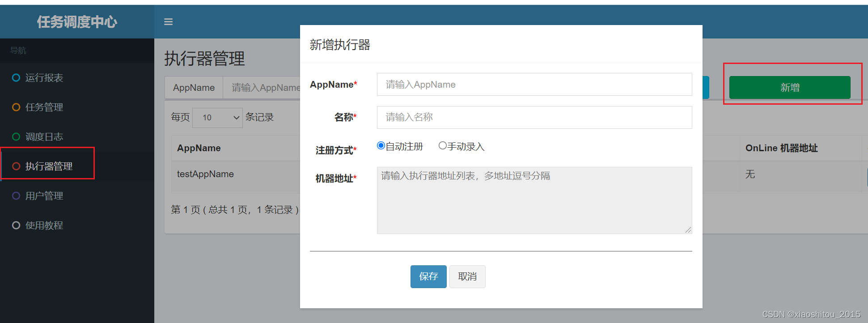Viewport: 868px width, 323px height.
Task: Click the OnLine 机器地址 column header
Action: 782,148
